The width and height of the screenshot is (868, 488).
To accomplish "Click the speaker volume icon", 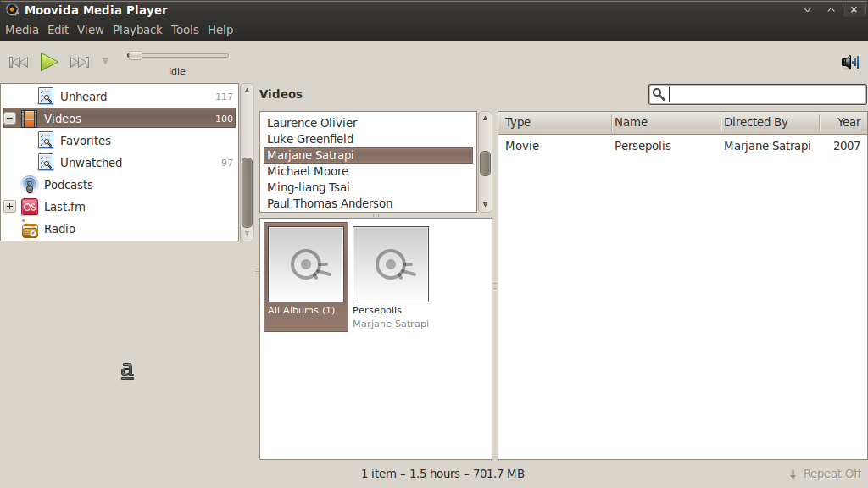I will pos(849,61).
